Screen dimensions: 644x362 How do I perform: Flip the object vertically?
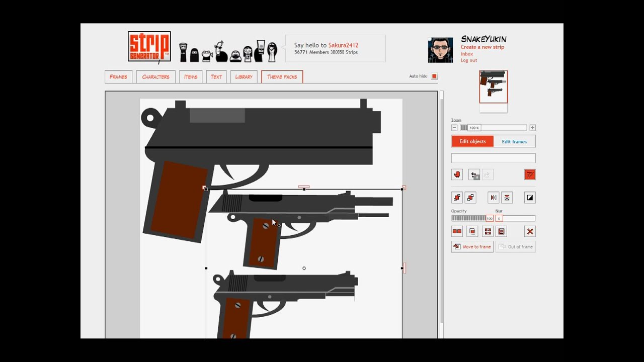click(507, 198)
